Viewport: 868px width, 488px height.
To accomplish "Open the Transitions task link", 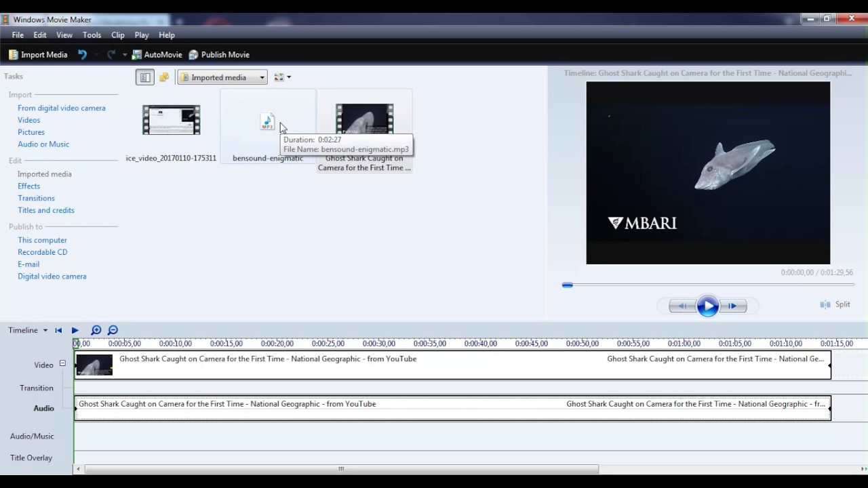I will point(37,199).
